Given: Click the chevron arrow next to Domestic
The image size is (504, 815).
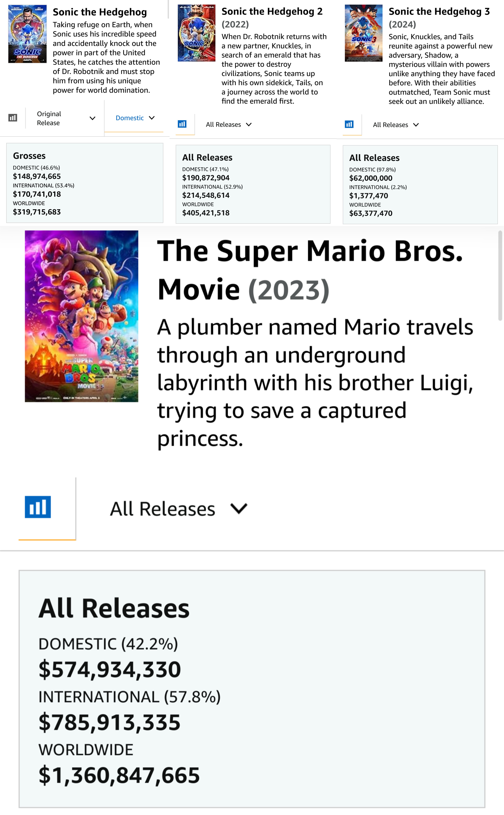Looking at the screenshot, I should [x=152, y=118].
